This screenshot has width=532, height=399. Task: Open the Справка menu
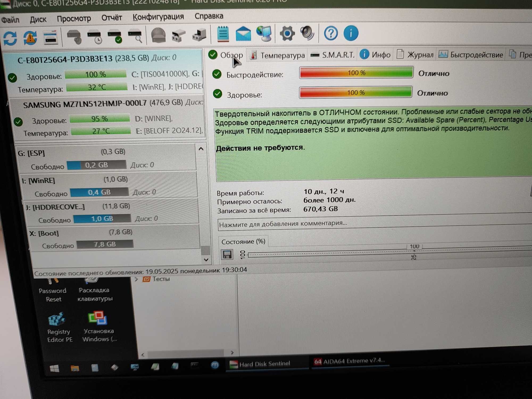(209, 16)
